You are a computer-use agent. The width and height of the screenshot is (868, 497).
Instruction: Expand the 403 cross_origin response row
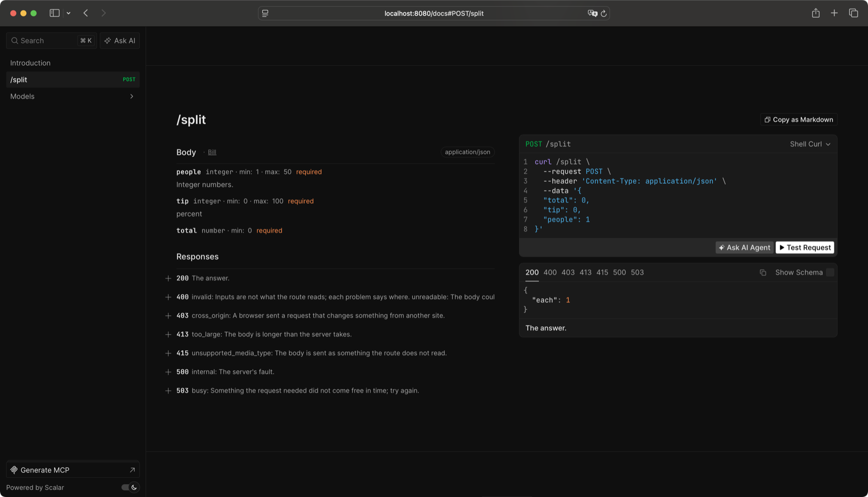(x=330, y=316)
